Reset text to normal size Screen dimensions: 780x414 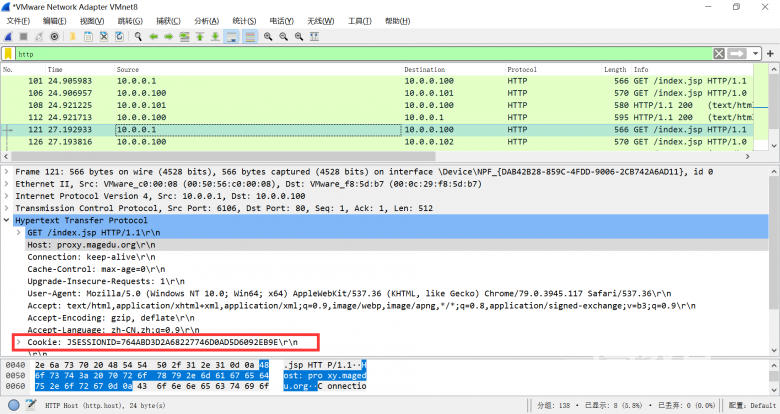pyautogui.click(x=299, y=36)
